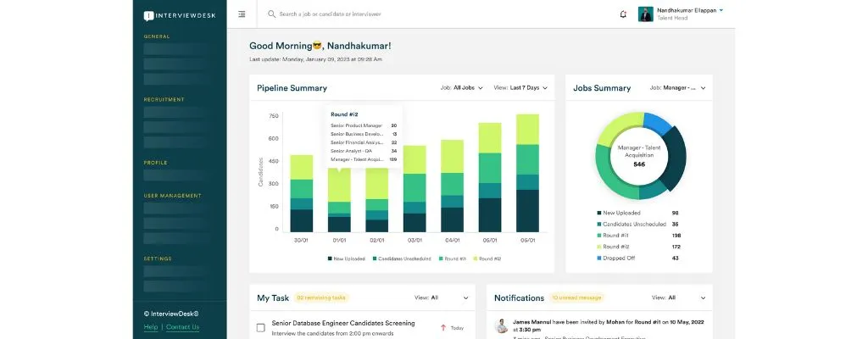Click the 'Round #i1' value 198 in Jobs Summary
This screenshot has width=868, height=339.
tap(676, 236)
